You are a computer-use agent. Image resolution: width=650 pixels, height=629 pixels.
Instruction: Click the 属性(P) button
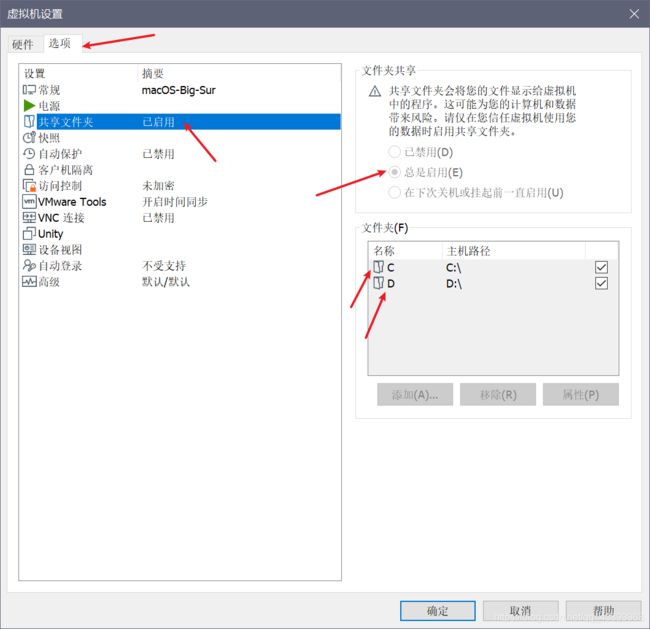(581, 394)
